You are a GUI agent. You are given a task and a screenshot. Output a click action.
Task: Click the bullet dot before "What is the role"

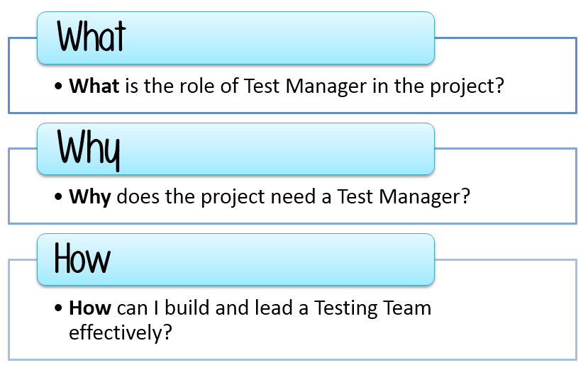pyautogui.click(x=58, y=86)
